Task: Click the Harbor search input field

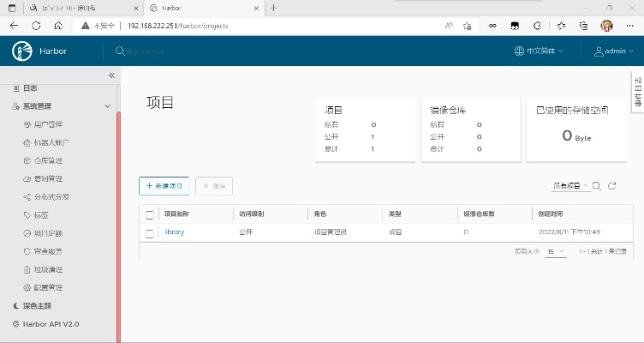Action: [171, 51]
